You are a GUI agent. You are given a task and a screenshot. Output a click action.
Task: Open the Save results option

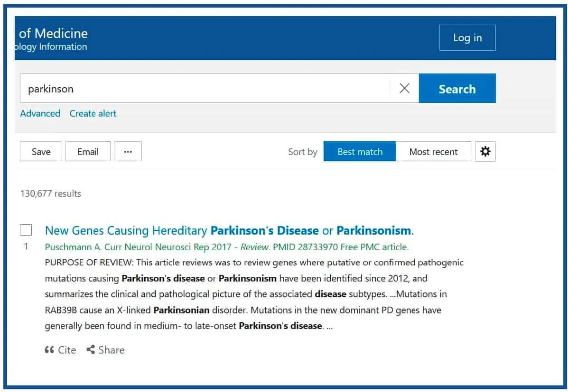point(41,152)
